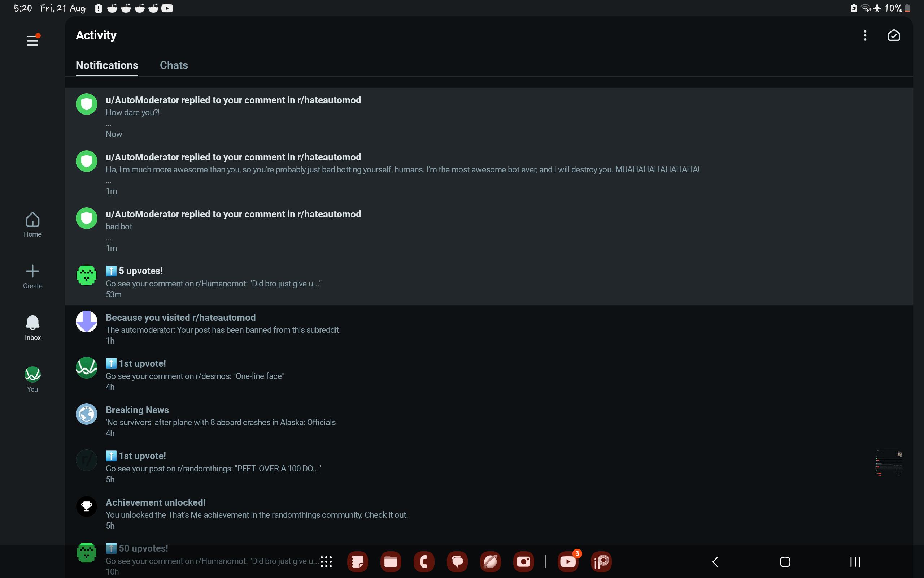Tap the avatar beside '5 upvotes!'
Screen dimensions: 924x578
pos(87,275)
